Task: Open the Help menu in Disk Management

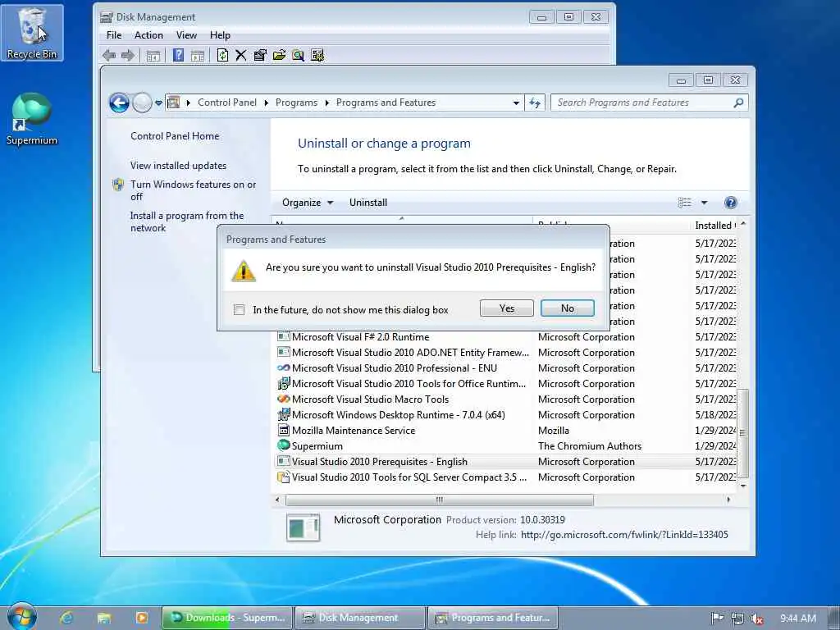Action: point(220,35)
